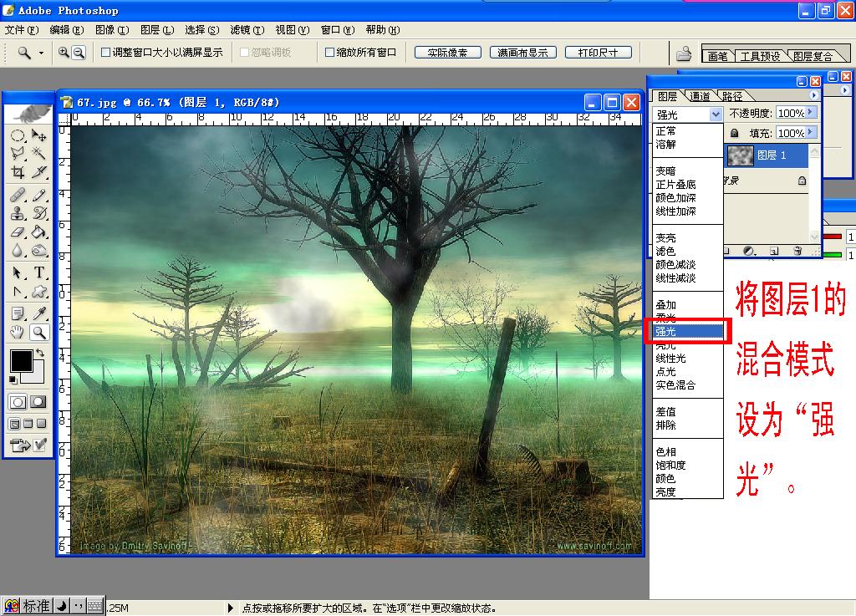Switch to Quick Mask mode

click(38, 403)
